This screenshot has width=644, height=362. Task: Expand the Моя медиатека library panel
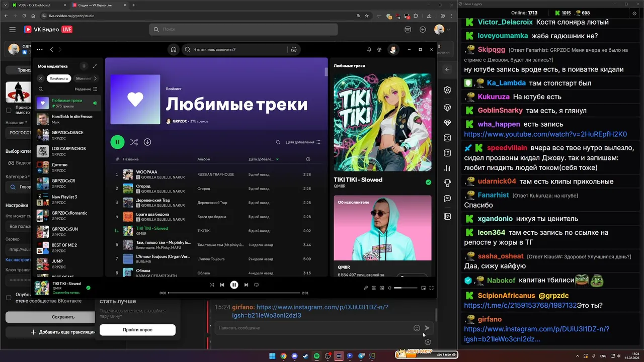click(95, 66)
